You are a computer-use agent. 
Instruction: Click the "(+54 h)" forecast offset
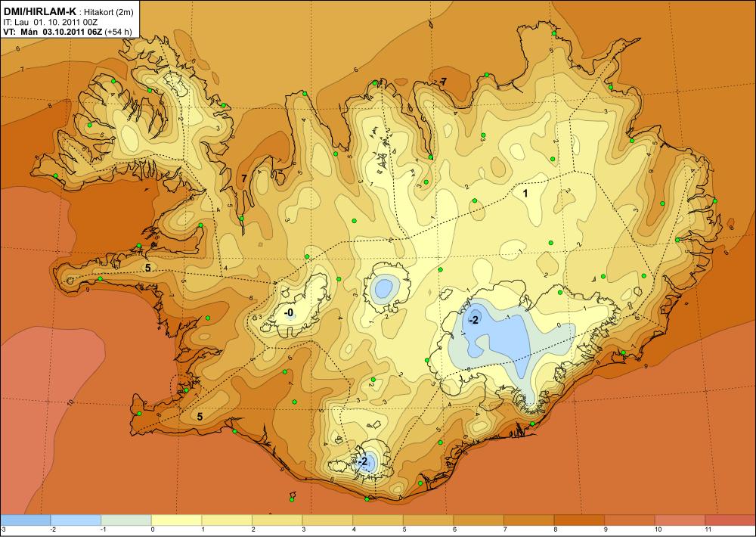pyautogui.click(x=117, y=31)
